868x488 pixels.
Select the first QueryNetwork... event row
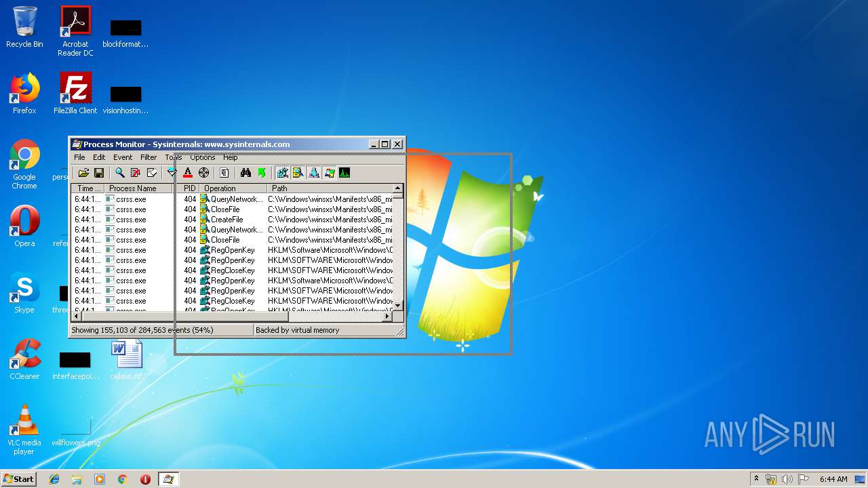pos(233,199)
